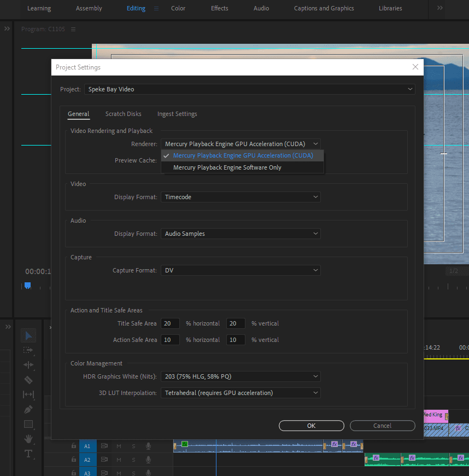This screenshot has height=476, width=469.
Task: Open the Project dropdown Speke Bay Video
Action: click(249, 89)
